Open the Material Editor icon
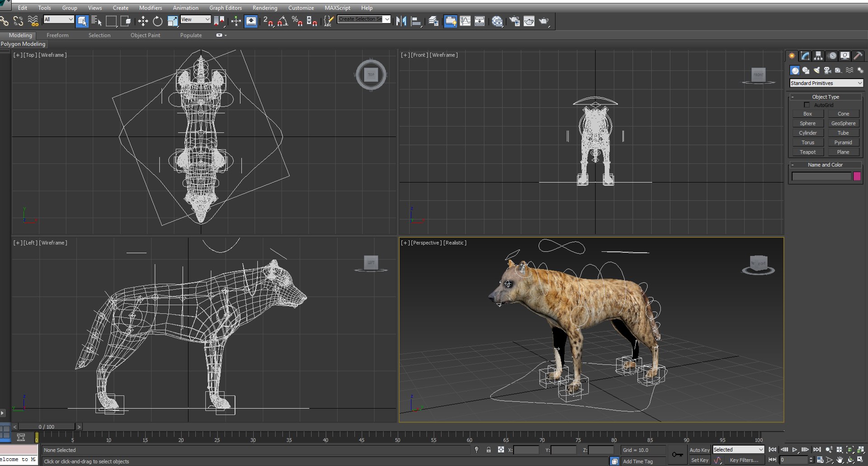Screen dimensions: 868x466 pyautogui.click(x=497, y=21)
